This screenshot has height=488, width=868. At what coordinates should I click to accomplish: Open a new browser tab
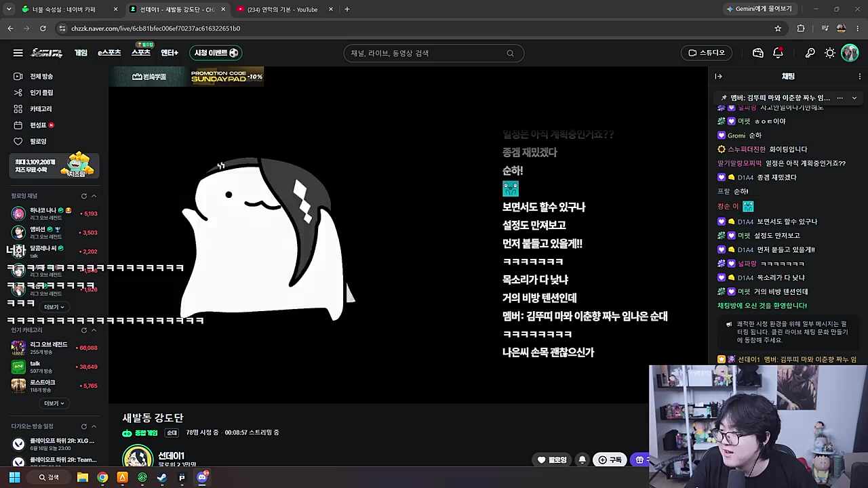pyautogui.click(x=347, y=9)
